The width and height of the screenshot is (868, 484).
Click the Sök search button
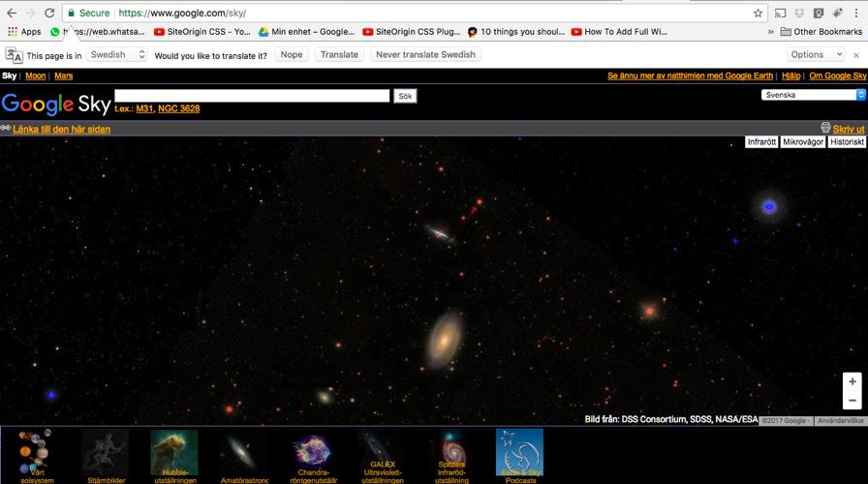pyautogui.click(x=405, y=96)
